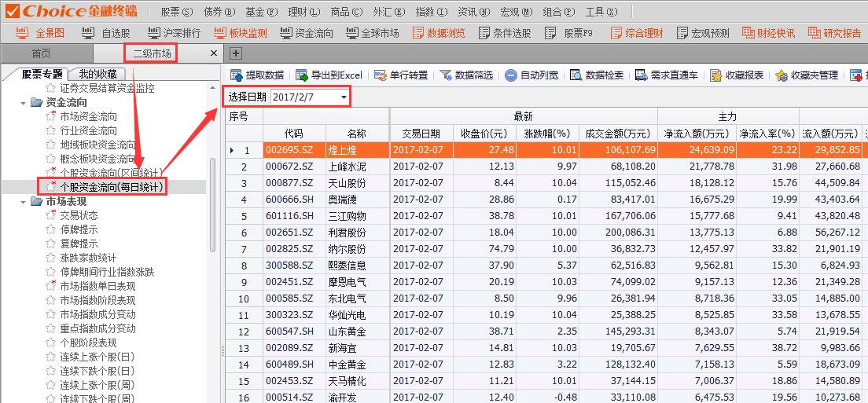Select row for stock 上峰水泥
The height and width of the screenshot is (403, 868).
click(x=346, y=167)
